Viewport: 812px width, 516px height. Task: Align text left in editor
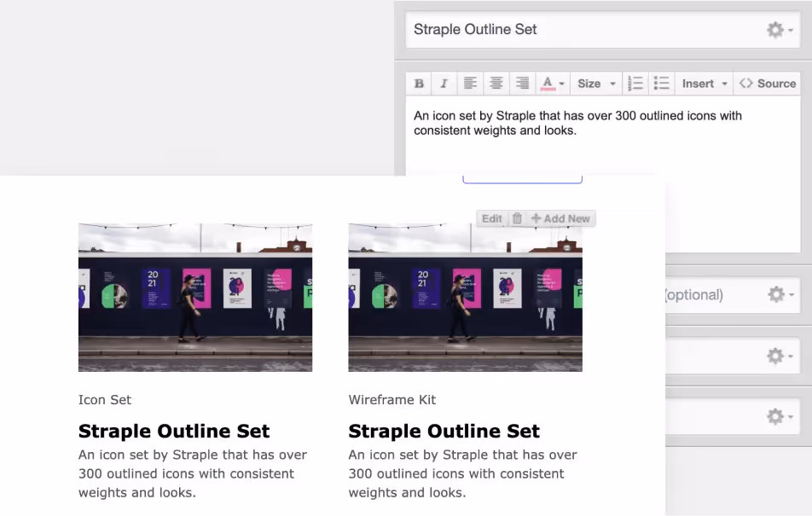pos(470,84)
